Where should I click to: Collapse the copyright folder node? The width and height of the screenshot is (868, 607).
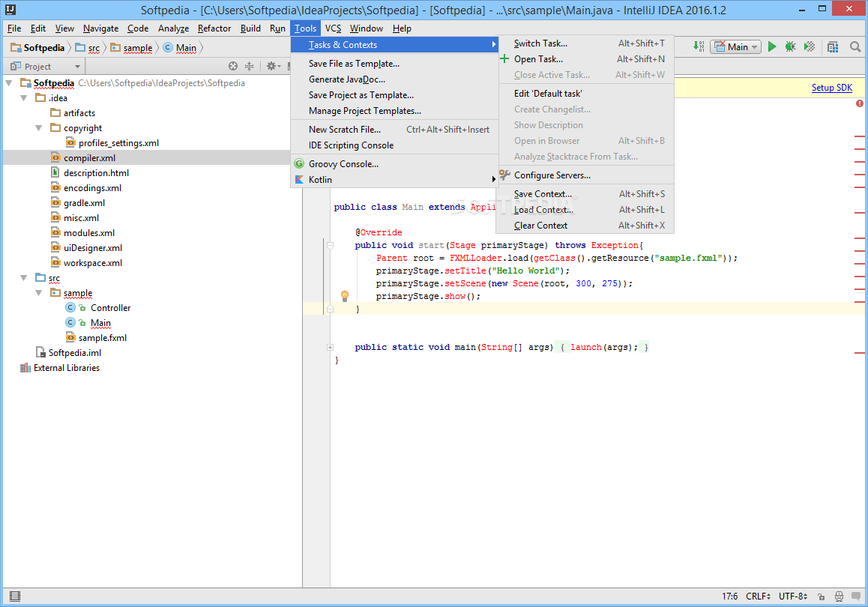(x=39, y=128)
